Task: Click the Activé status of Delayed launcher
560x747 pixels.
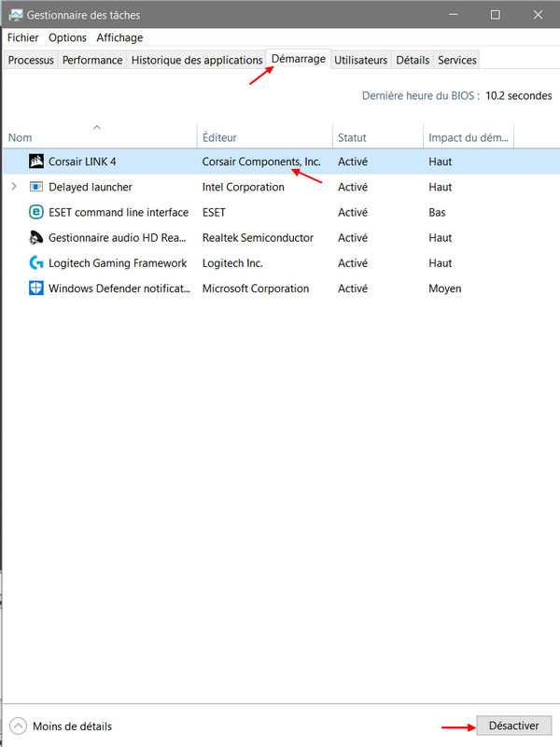Action: [x=353, y=187]
